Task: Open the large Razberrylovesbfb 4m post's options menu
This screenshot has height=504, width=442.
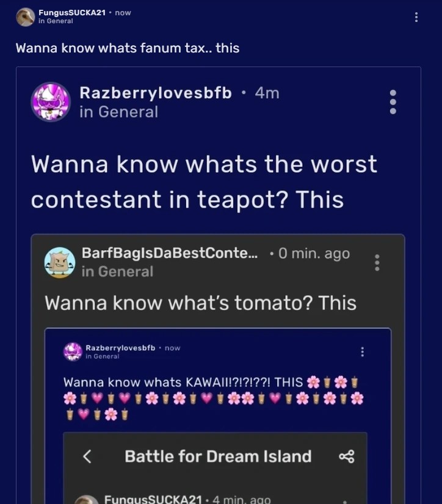Action: (x=393, y=102)
